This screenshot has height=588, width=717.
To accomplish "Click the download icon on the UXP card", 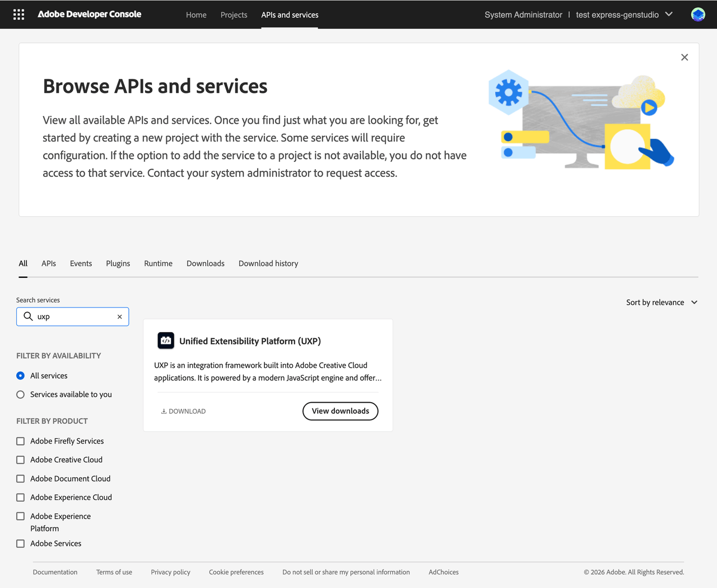I will pyautogui.click(x=163, y=410).
